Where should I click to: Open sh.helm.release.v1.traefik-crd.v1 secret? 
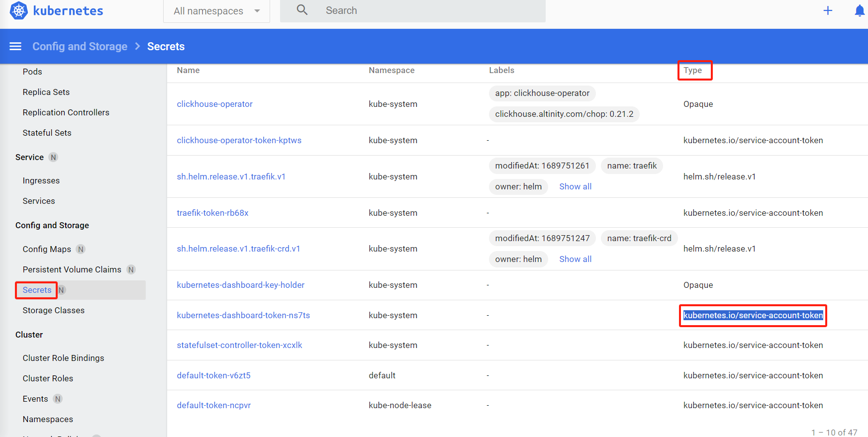(239, 249)
